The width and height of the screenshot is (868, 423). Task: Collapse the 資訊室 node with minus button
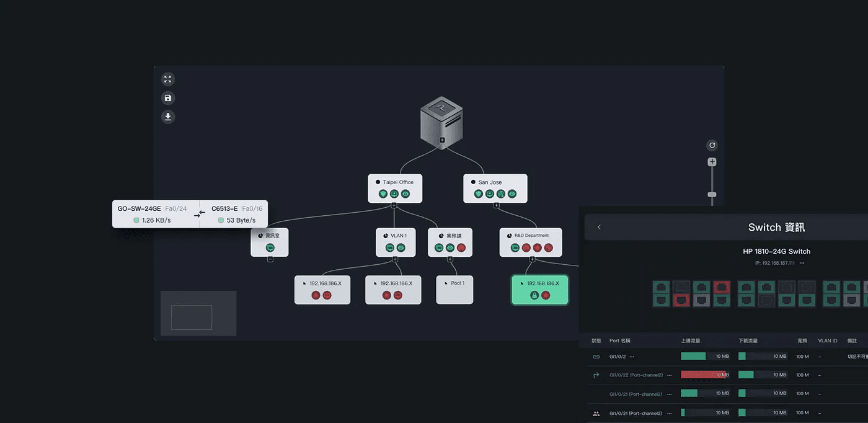(x=270, y=259)
